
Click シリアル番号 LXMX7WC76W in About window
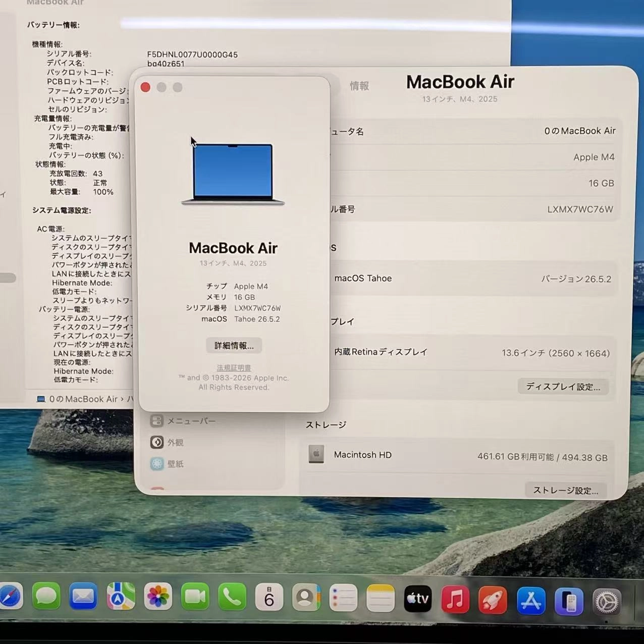tap(233, 308)
